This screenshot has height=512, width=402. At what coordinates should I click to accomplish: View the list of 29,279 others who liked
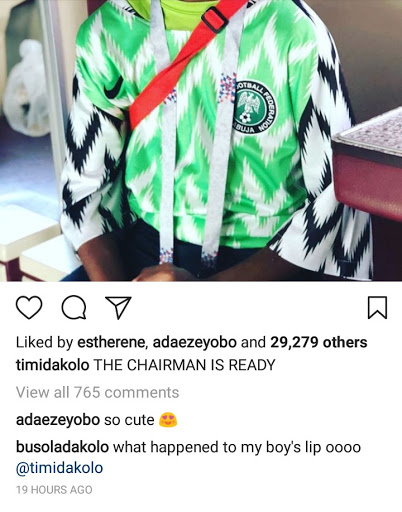319,343
